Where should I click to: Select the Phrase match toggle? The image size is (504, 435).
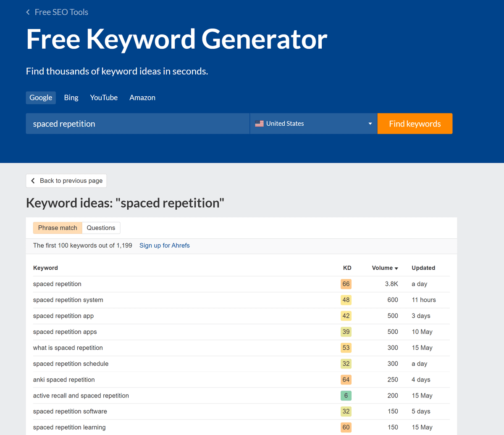58,228
